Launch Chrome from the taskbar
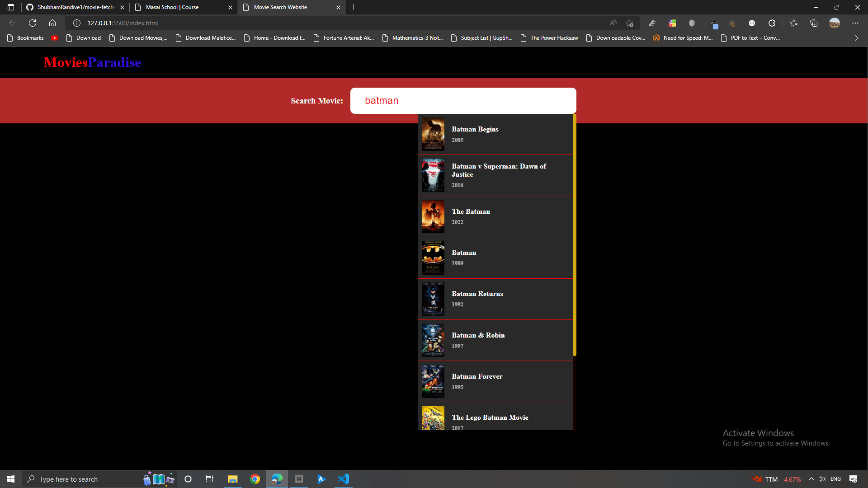 [x=255, y=479]
